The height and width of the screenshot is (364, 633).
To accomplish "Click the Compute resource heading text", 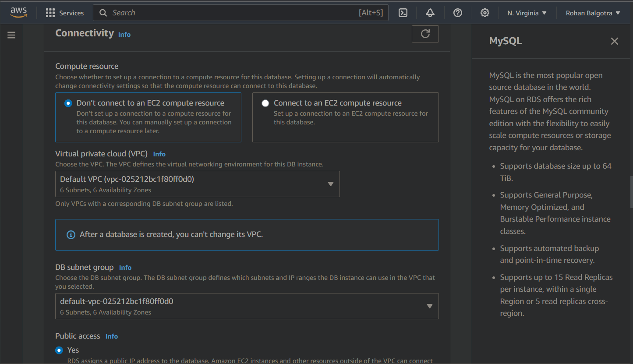I will tap(87, 66).
